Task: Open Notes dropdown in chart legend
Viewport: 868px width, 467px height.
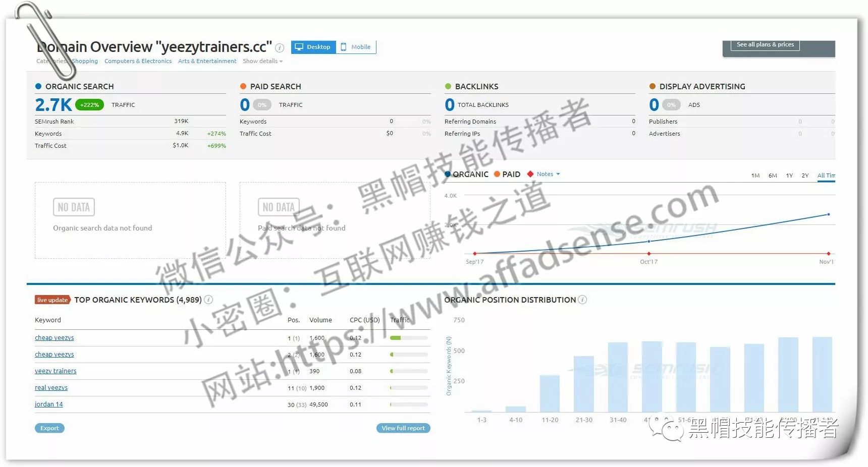Action: pyautogui.click(x=548, y=174)
